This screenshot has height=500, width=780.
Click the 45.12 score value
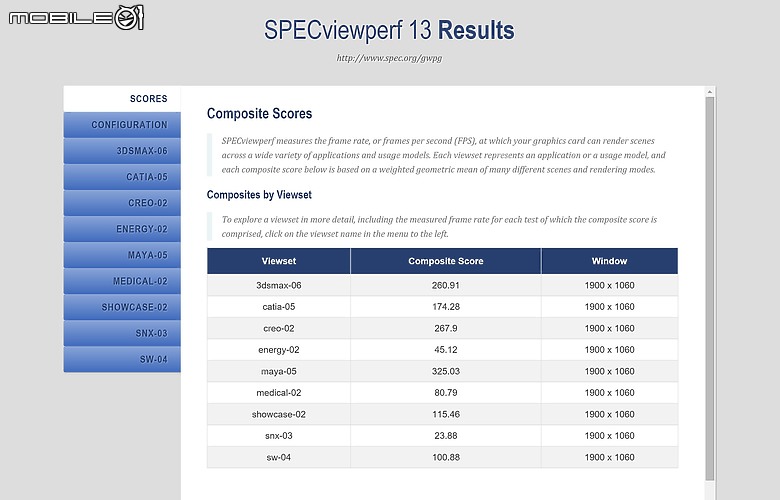pos(446,350)
